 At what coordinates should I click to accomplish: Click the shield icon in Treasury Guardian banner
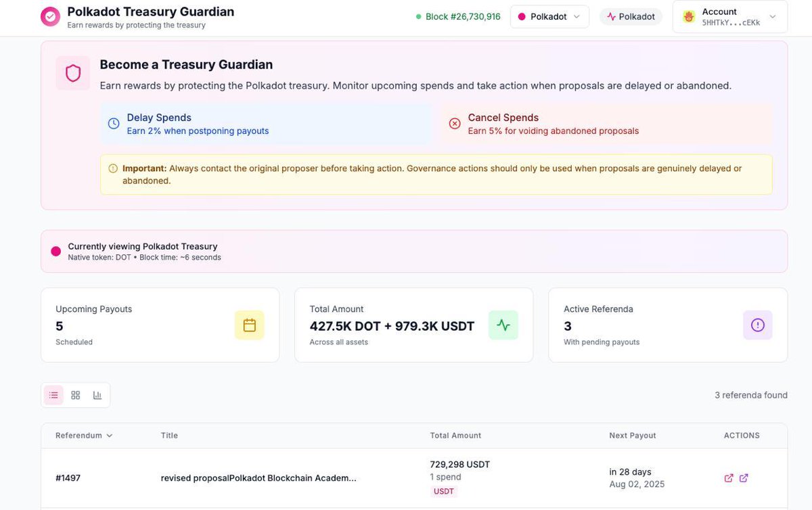point(73,73)
